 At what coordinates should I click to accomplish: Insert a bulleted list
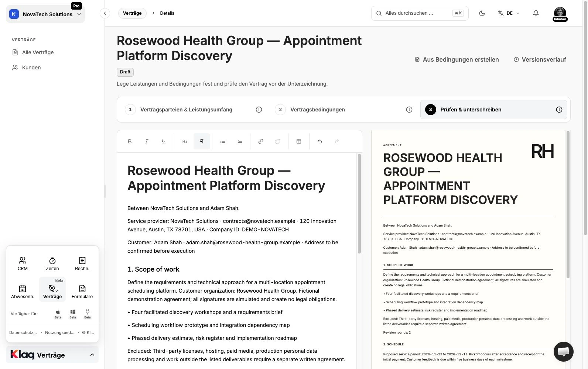point(223,141)
